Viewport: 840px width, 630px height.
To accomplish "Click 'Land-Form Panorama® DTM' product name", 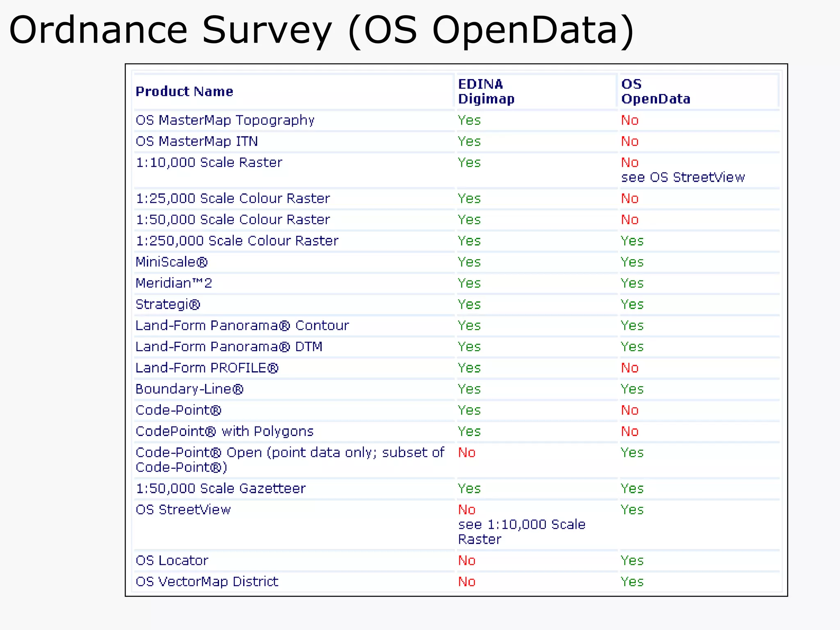I will (x=229, y=347).
